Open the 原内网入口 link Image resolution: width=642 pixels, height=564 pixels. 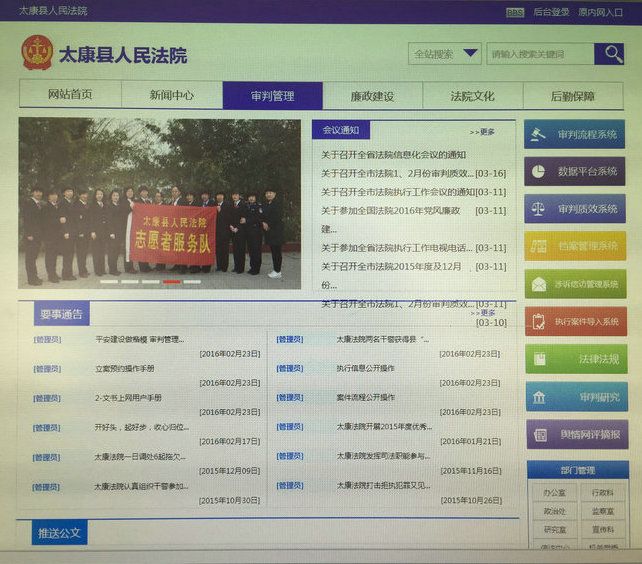point(600,13)
